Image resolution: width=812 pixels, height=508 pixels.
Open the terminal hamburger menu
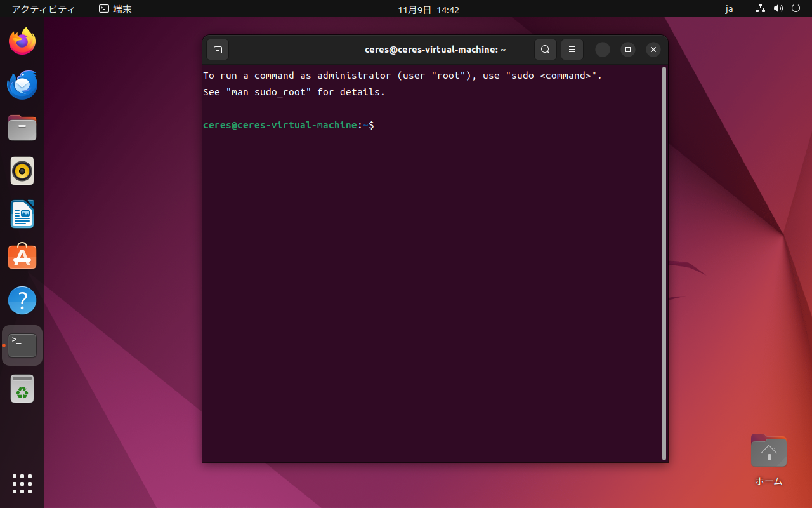[x=572, y=50]
